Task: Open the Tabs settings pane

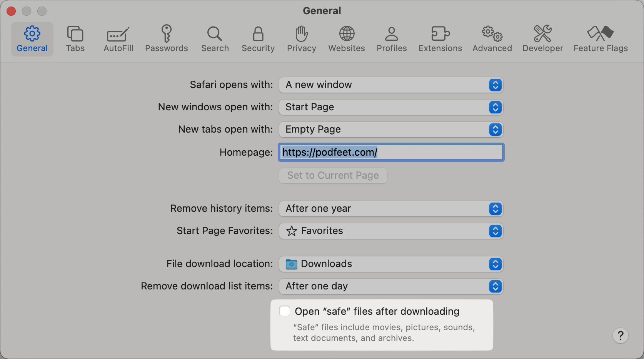Action: click(x=75, y=39)
